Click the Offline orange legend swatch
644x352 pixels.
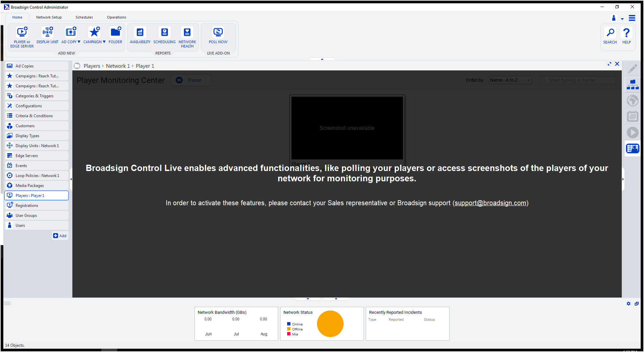click(289, 329)
